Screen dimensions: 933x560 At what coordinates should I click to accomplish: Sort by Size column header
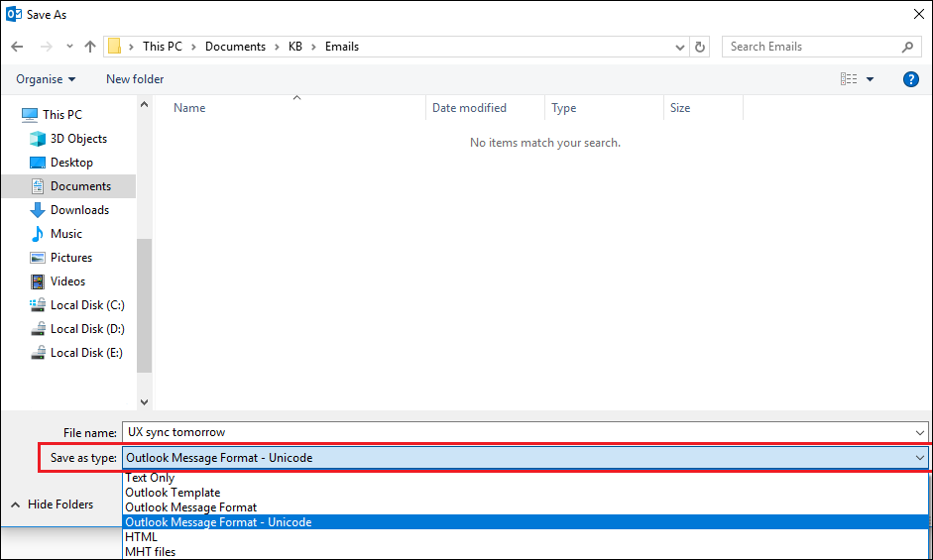tap(680, 108)
